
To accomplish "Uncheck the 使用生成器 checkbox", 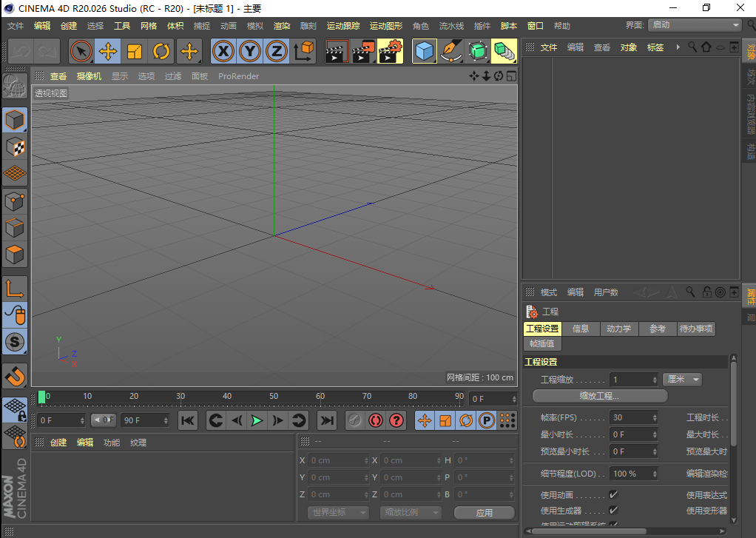I will click(x=613, y=510).
